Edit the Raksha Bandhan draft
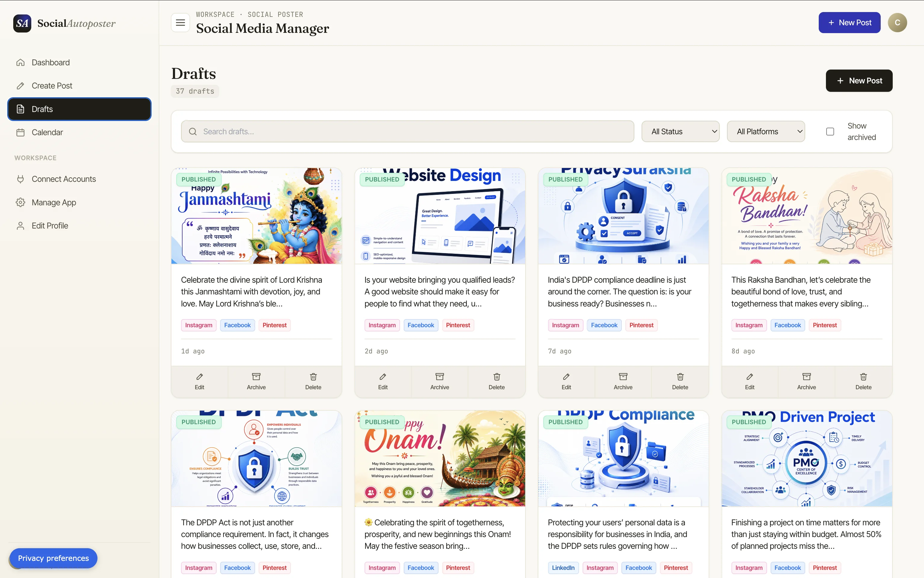This screenshot has height=578, width=924. point(750,381)
